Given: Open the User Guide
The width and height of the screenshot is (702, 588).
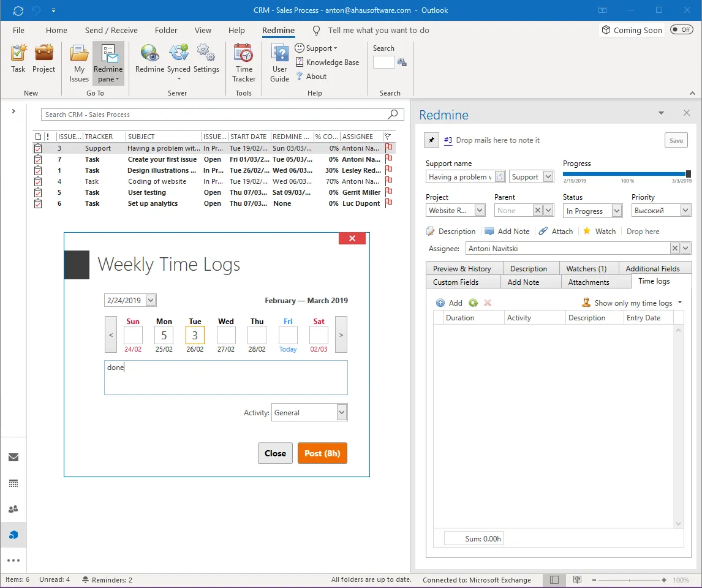Looking at the screenshot, I should pos(280,63).
